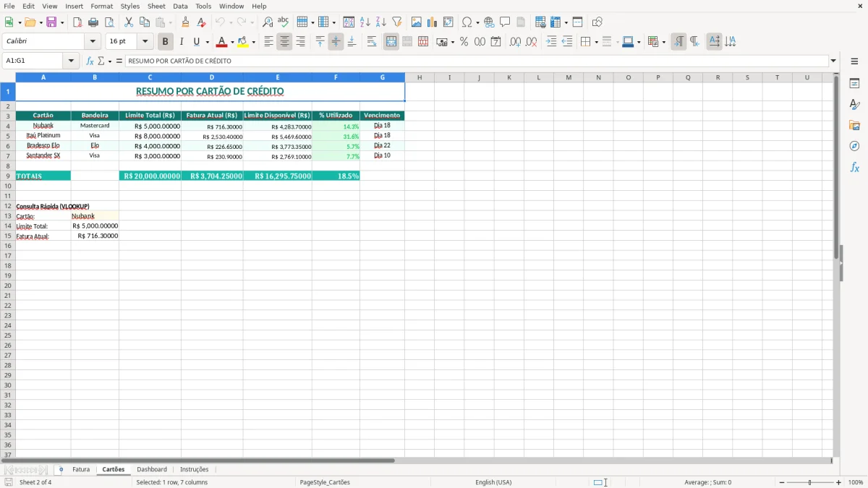Toggle Wrap Text
Image resolution: width=868 pixels, height=488 pixels.
point(372,42)
